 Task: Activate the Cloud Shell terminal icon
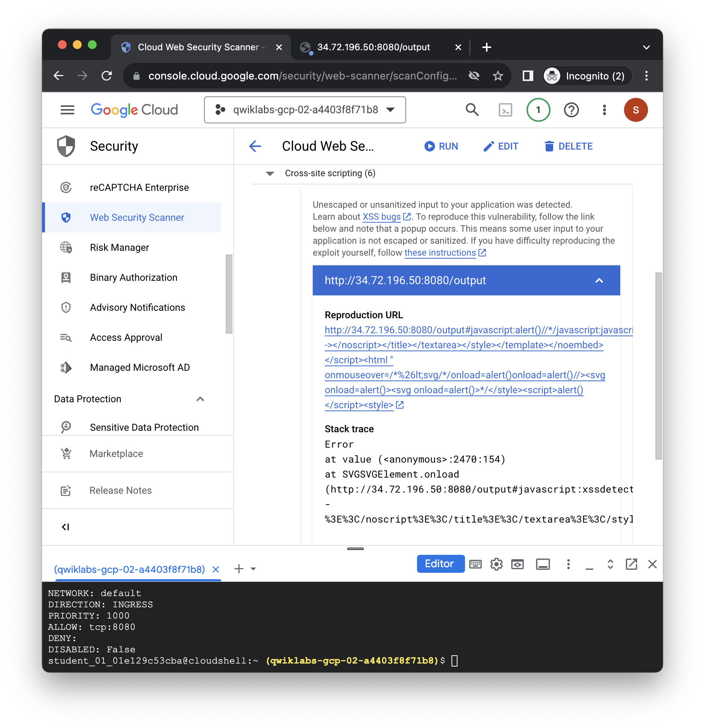(505, 110)
